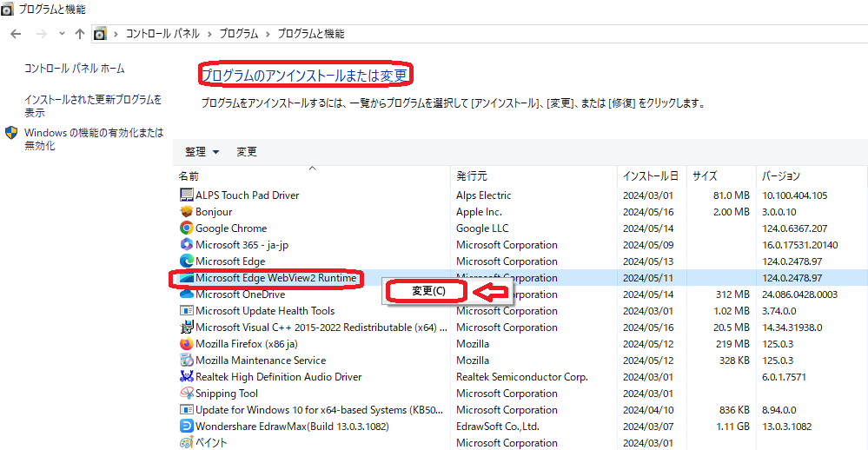Image resolution: width=868 pixels, height=450 pixels.
Task: Select the Realtek High Definition Audio Driver name
Action: click(x=278, y=376)
